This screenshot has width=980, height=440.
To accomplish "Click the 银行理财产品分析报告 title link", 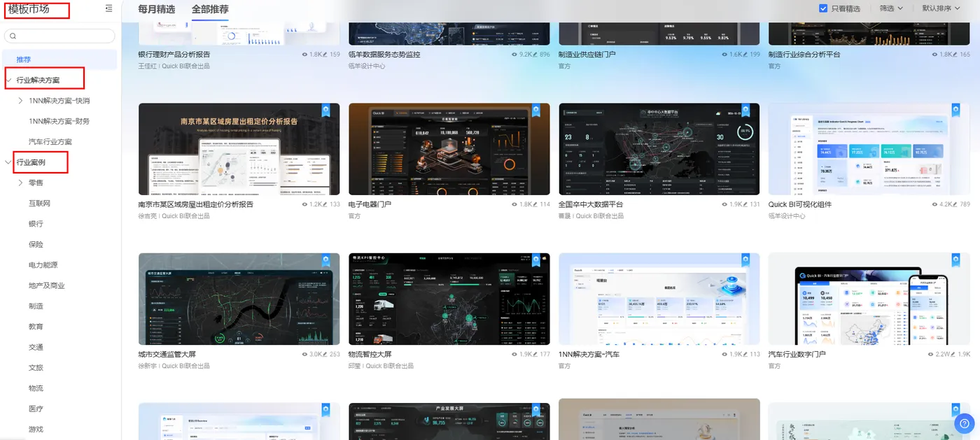I will tap(174, 55).
